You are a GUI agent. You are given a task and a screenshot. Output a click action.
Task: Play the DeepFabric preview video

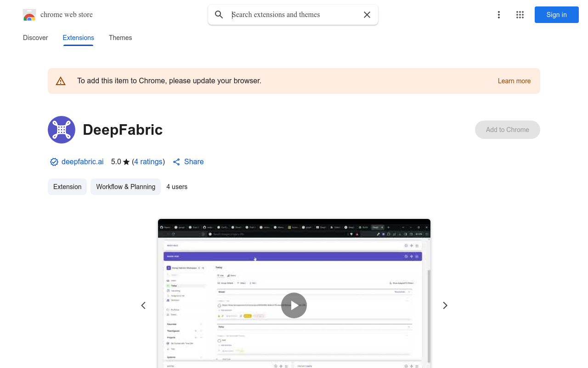[x=294, y=305]
